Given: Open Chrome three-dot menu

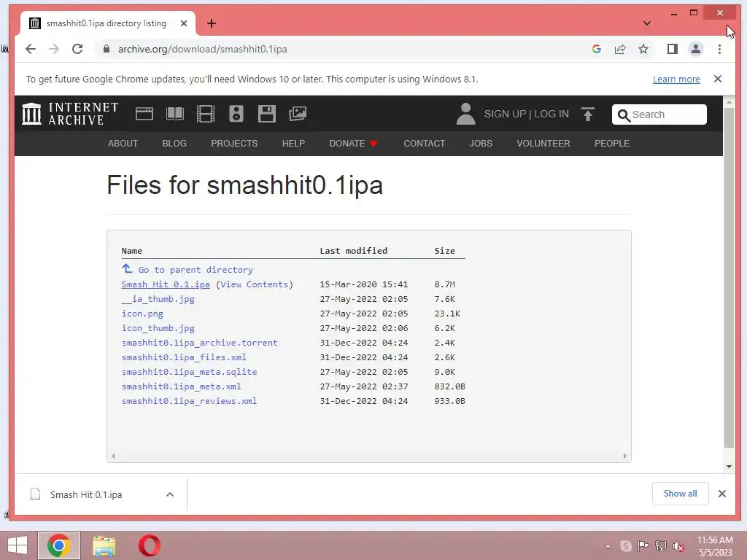Looking at the screenshot, I should tap(719, 49).
